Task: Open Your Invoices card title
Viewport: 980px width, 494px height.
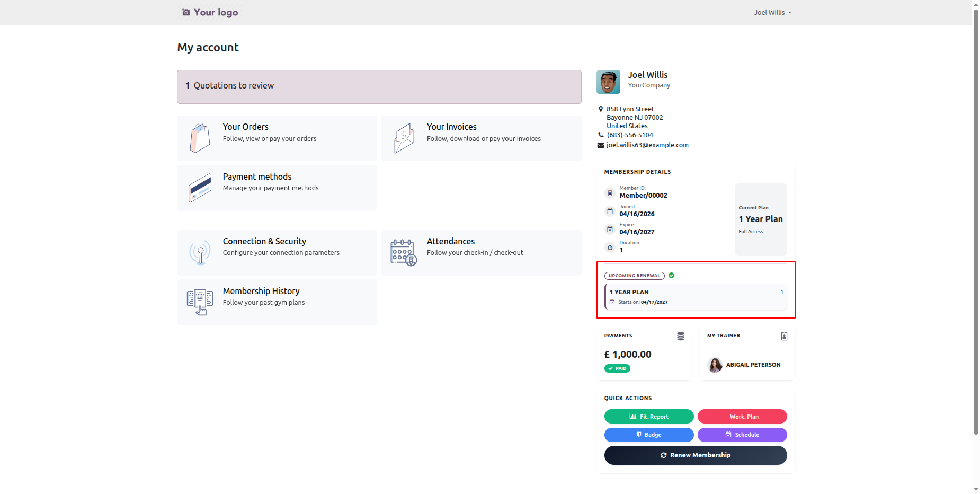Action: click(451, 127)
